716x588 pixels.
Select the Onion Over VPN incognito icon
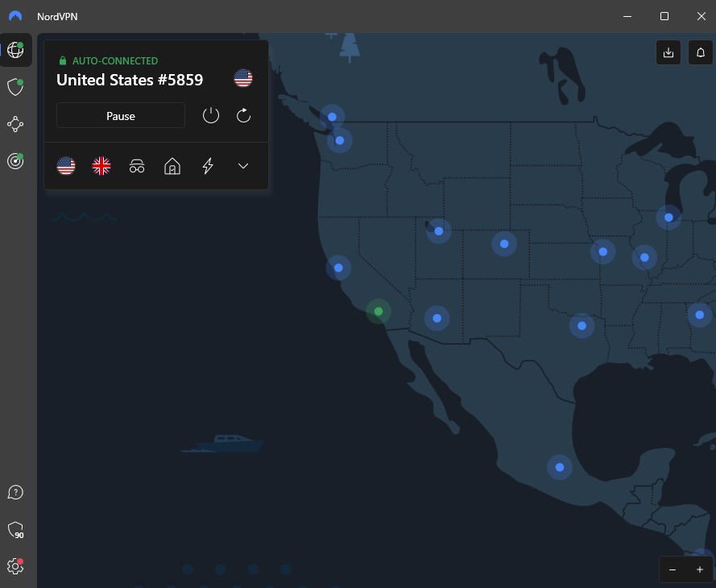tap(137, 166)
